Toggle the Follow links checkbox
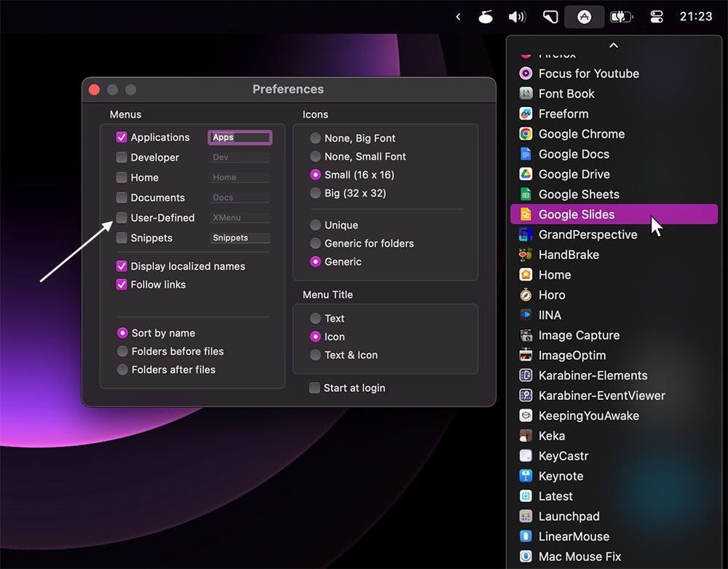The height and width of the screenshot is (569, 728). 121,284
